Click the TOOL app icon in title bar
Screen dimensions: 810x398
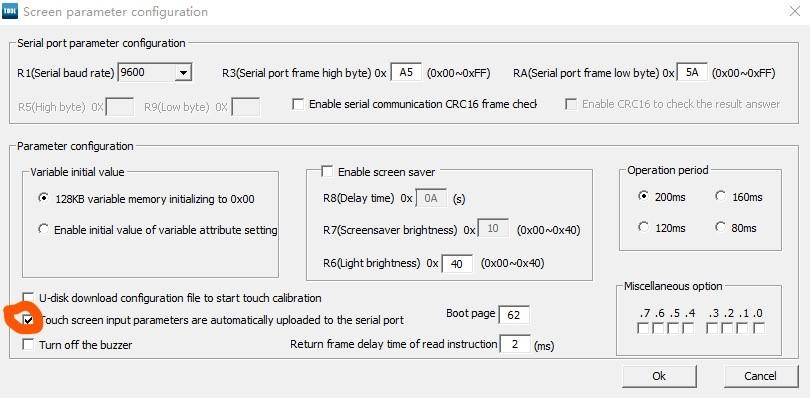pos(10,11)
